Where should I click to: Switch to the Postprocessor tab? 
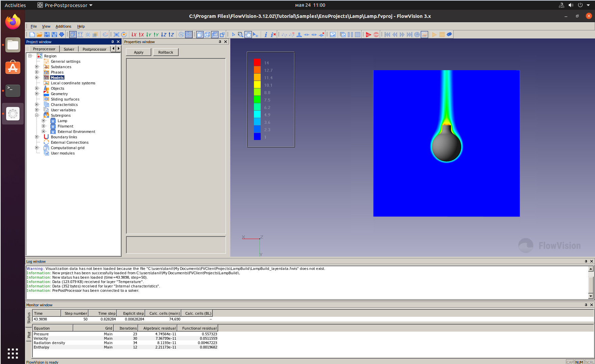coord(94,49)
